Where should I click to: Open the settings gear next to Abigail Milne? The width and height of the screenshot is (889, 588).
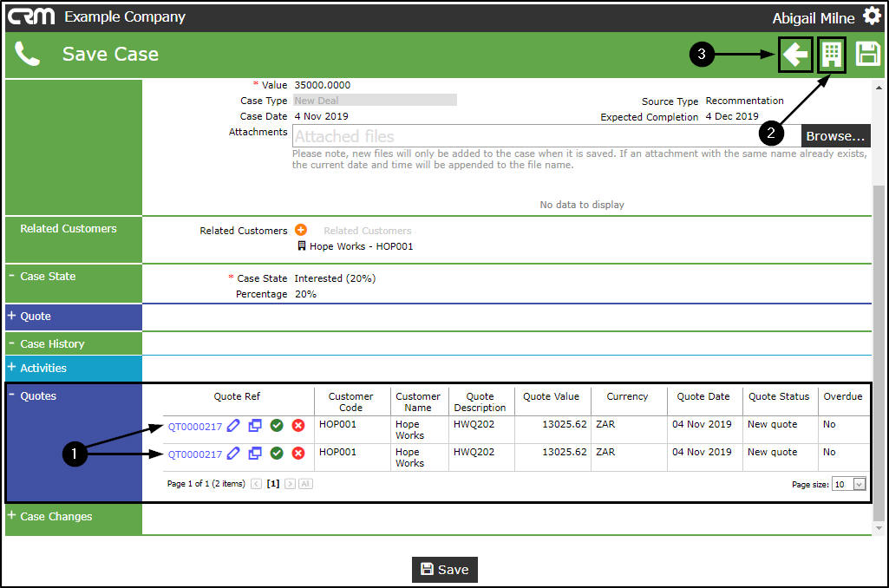click(871, 17)
